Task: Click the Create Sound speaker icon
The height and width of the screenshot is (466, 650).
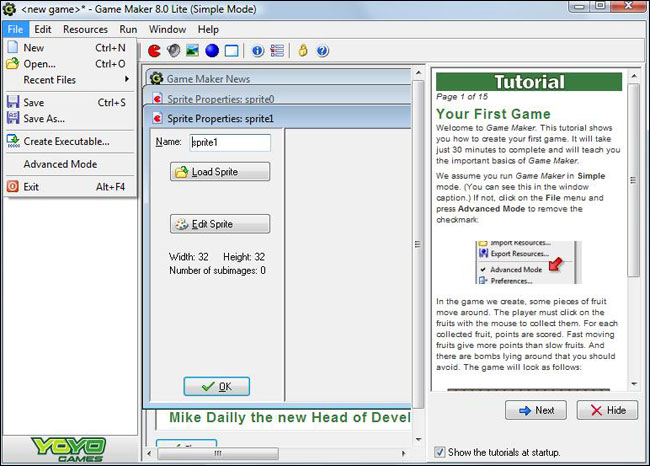Action: pyautogui.click(x=174, y=50)
